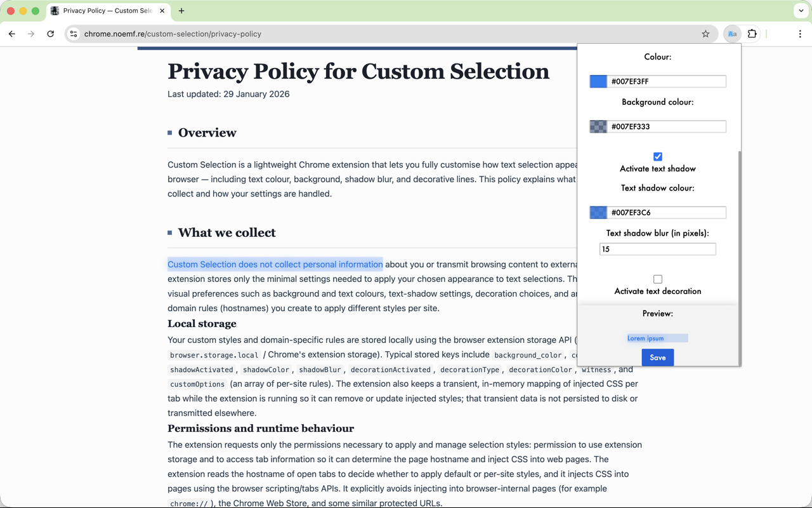Click the customOptions code snippet
Image resolution: width=812 pixels, height=508 pixels.
coord(197,384)
